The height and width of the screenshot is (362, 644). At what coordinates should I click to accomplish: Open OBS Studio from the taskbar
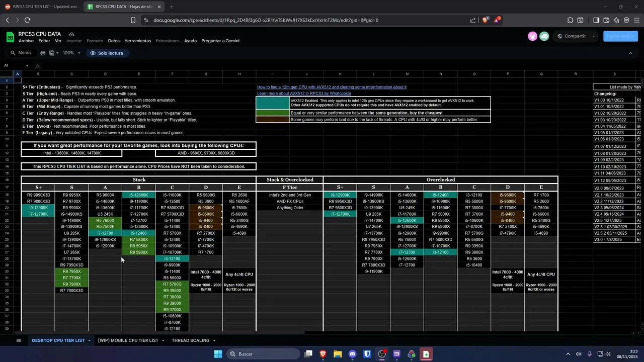[x=382, y=354]
